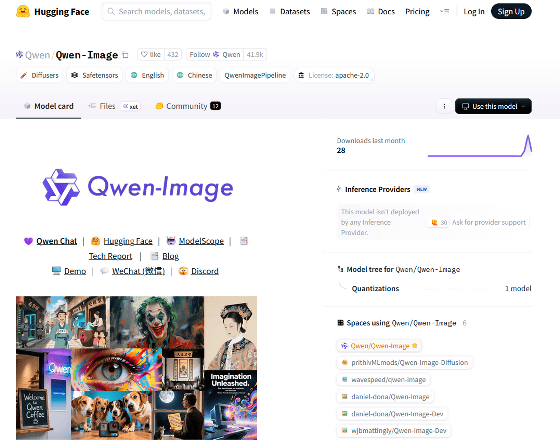The height and width of the screenshot is (442, 560).
Task: Open the Qwen logo image
Action: click(x=138, y=187)
